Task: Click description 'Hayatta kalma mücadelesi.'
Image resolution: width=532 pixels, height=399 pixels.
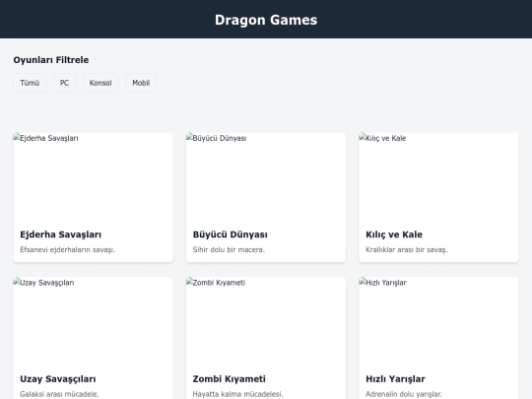Action: click(237, 394)
